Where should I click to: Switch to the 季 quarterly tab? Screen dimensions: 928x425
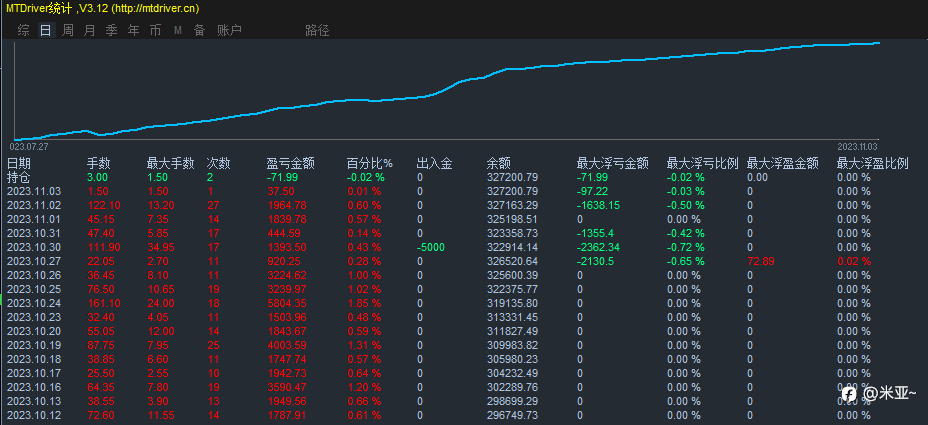point(111,30)
